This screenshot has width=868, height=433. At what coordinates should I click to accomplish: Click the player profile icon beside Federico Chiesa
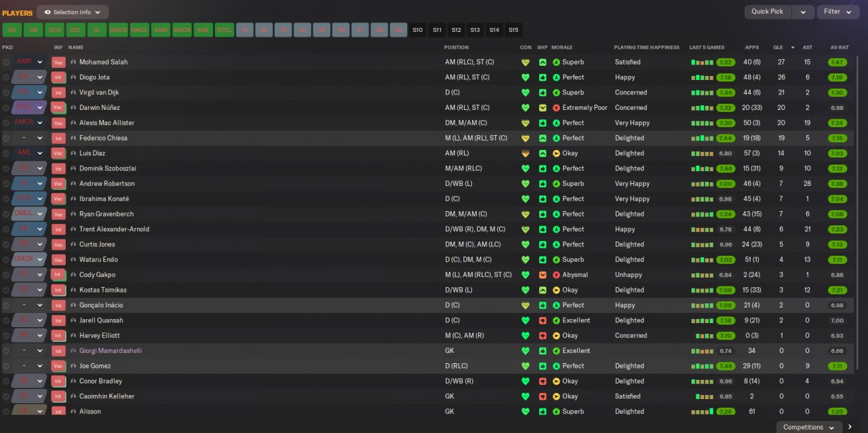click(73, 138)
